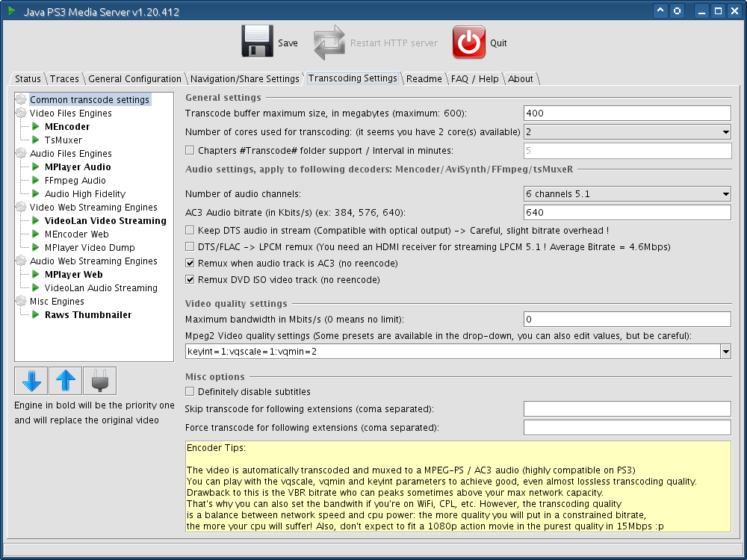
Task: Click green arrow icon beside TsMuxer
Action: (36, 140)
